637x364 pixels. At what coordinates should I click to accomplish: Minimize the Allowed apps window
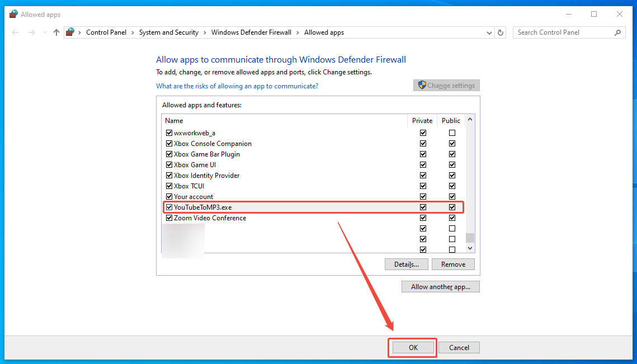568,14
